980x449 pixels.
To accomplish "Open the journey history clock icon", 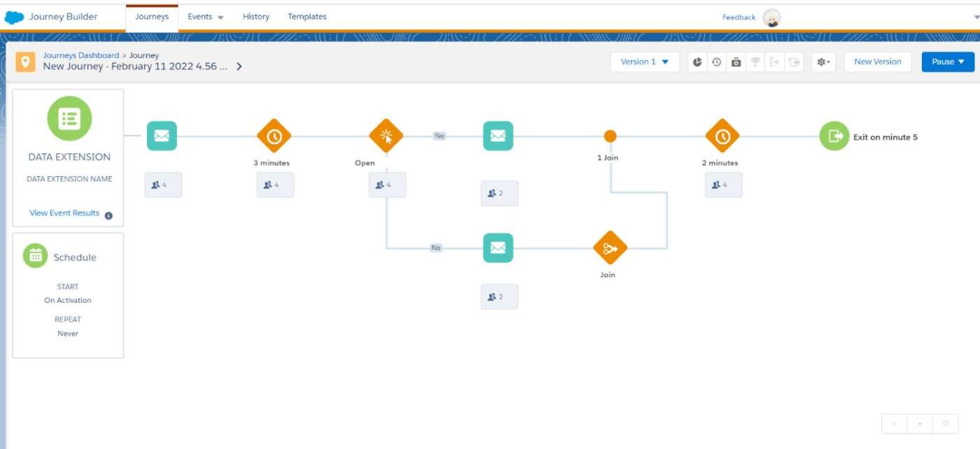I will (x=716, y=62).
